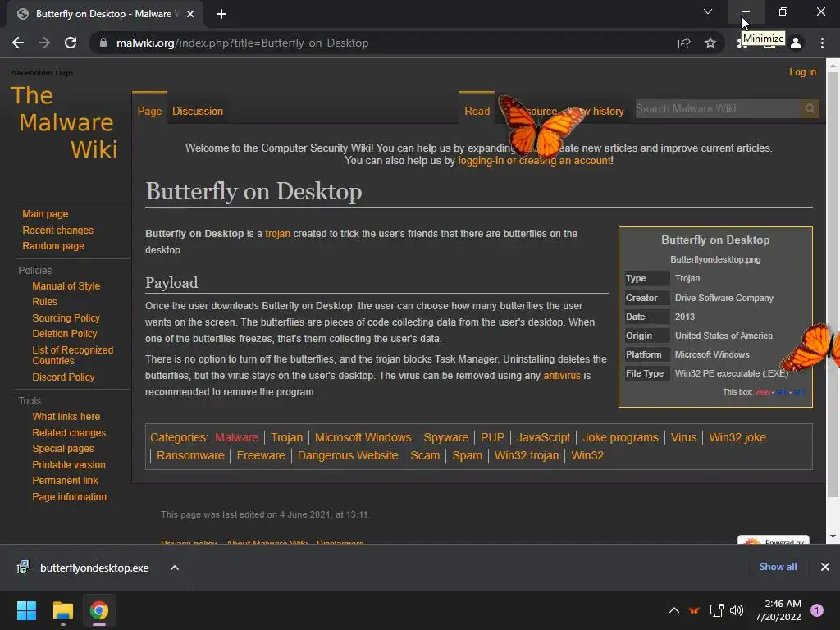Viewport: 840px width, 630px height.
Task: Open Printable version link
Action: click(69, 464)
